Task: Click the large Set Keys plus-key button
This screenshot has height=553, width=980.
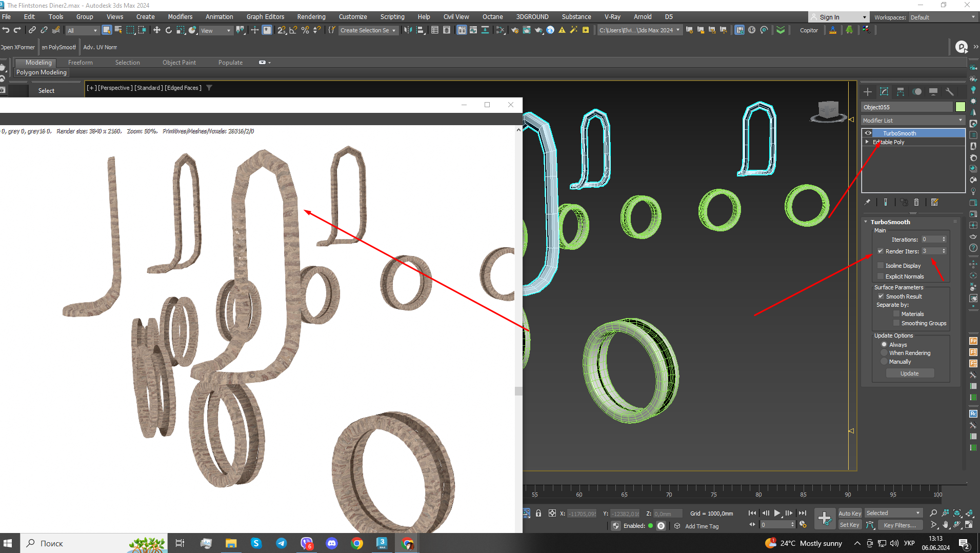Action: [x=825, y=518]
